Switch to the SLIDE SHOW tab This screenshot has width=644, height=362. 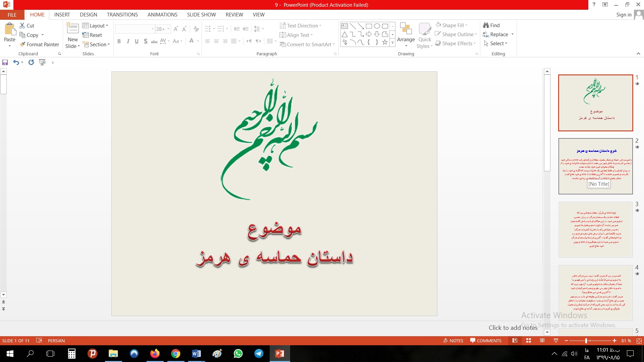pos(201,14)
